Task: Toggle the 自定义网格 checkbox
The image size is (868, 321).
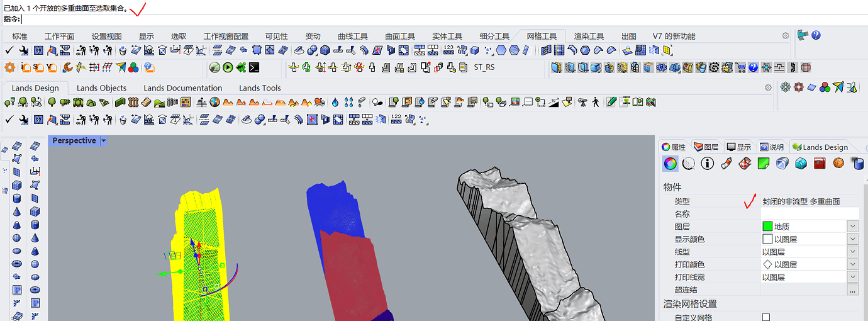Action: coord(765,317)
